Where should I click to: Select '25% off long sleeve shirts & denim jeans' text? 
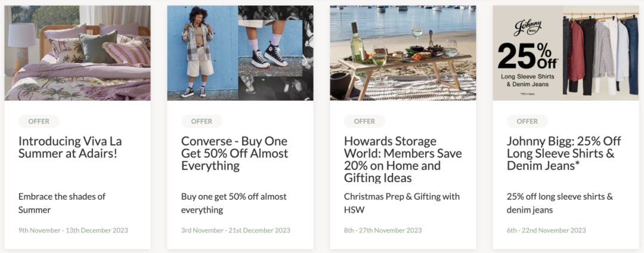tap(560, 203)
